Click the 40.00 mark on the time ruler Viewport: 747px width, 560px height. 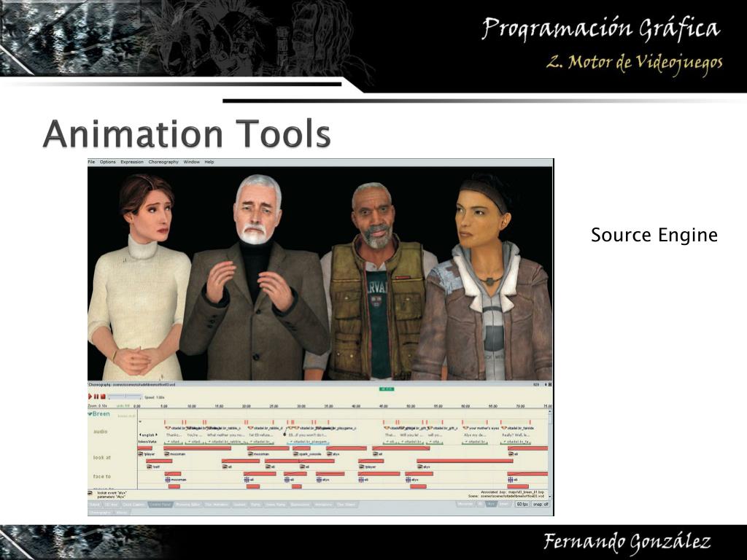tap(356, 406)
